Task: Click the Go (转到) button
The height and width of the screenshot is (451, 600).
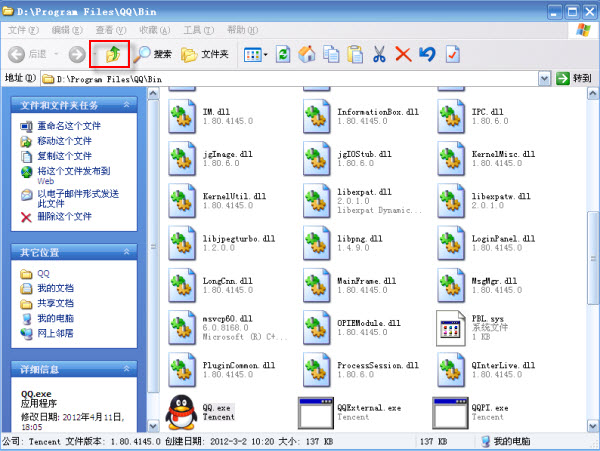Action: (x=574, y=79)
